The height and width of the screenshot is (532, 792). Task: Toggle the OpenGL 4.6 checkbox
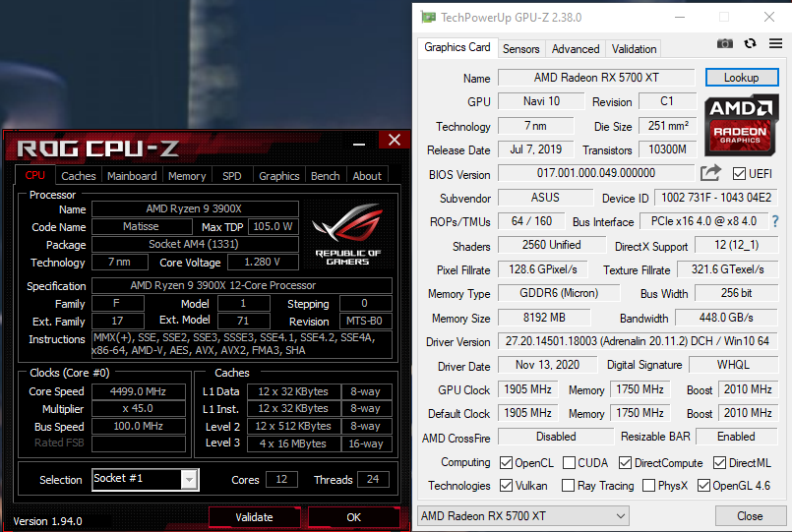click(x=703, y=486)
